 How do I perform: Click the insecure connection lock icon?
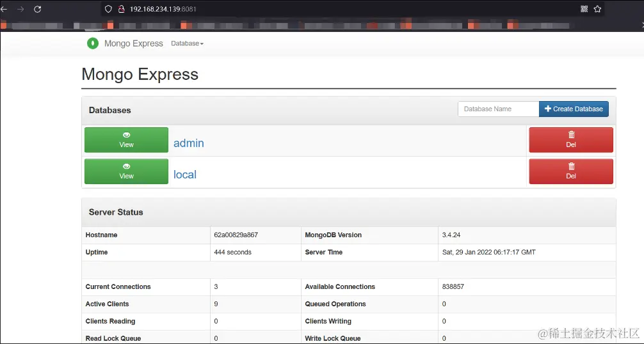121,9
